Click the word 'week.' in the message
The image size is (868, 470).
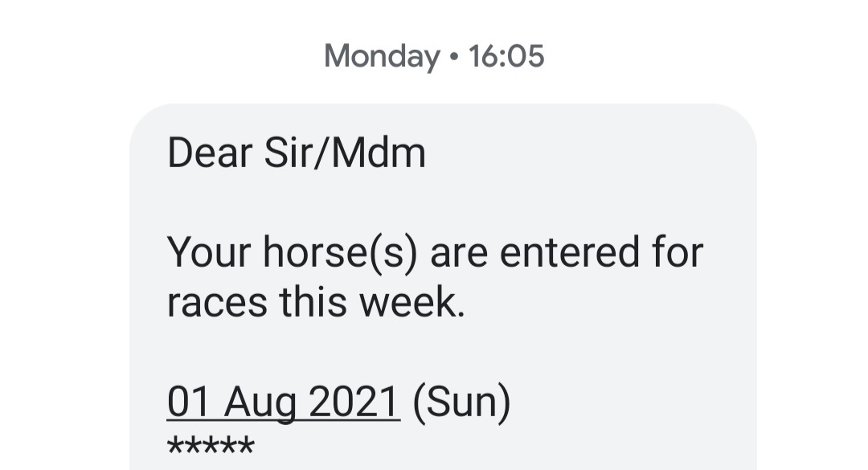pyautogui.click(x=412, y=303)
